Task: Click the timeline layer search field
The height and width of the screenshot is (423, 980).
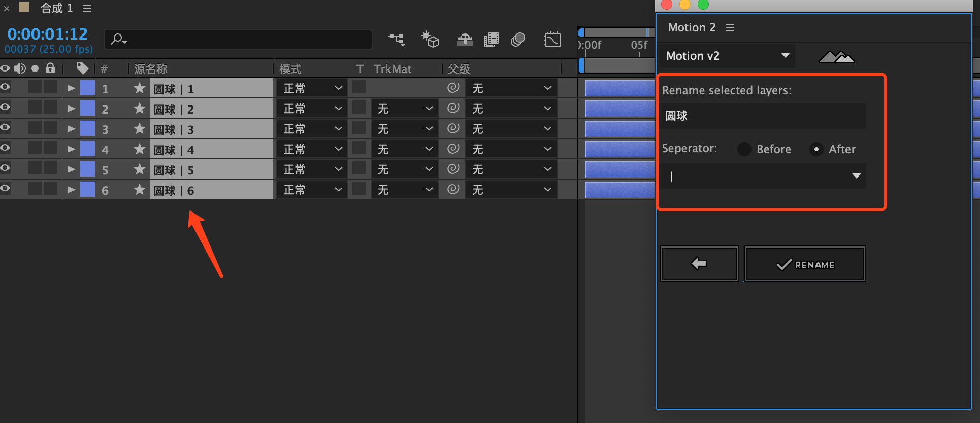Action: pos(238,39)
